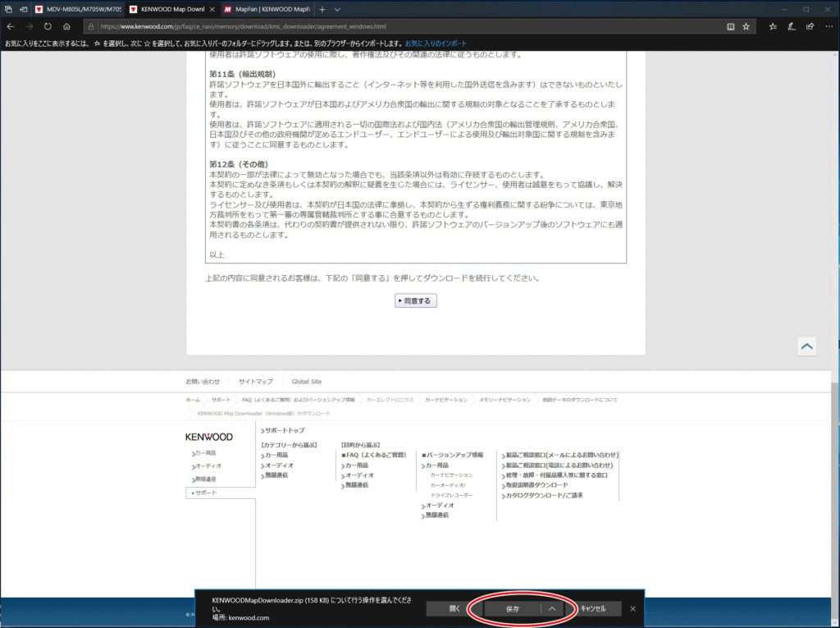Open the browser home page
The image size is (840, 628).
point(66,26)
